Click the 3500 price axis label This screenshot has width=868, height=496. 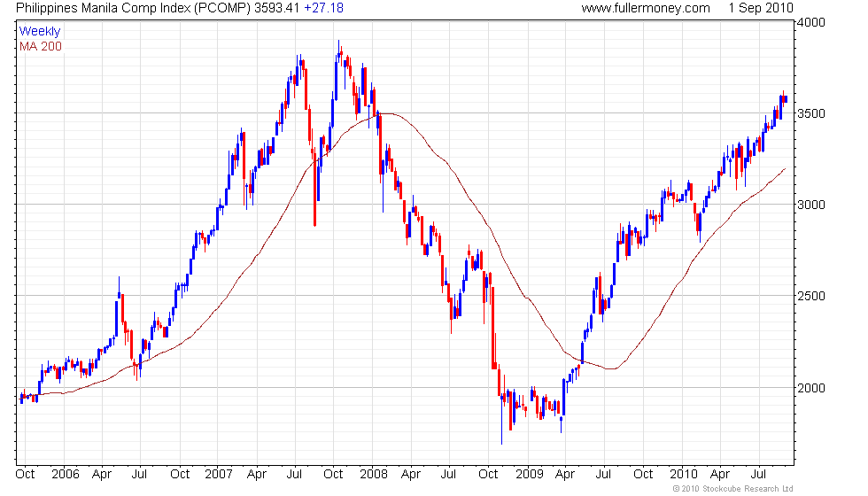(x=811, y=113)
